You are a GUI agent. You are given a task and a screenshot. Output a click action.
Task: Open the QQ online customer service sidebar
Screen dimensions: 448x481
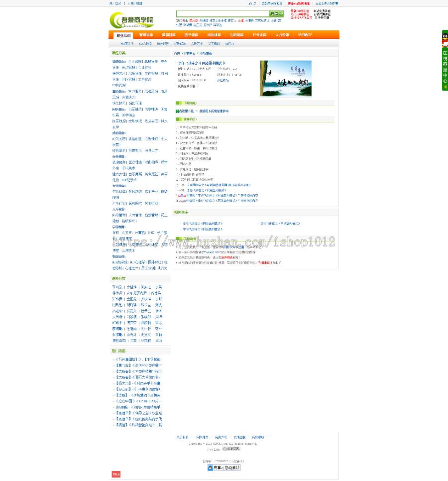pyautogui.click(x=445, y=60)
